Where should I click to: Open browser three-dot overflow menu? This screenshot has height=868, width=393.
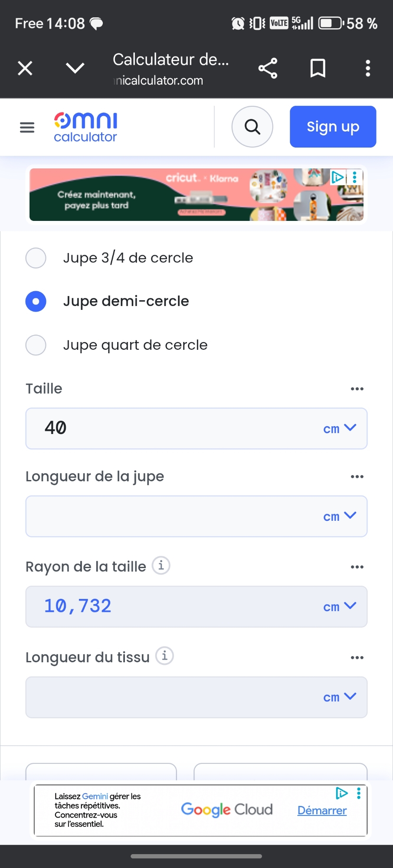[368, 68]
